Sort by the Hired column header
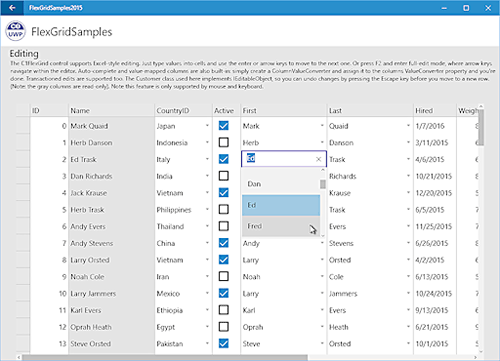Screen dimensions: 500x361 [435, 110]
